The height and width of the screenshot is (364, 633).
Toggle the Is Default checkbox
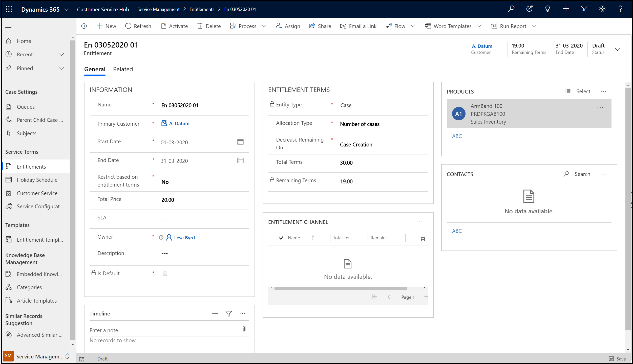pos(165,273)
